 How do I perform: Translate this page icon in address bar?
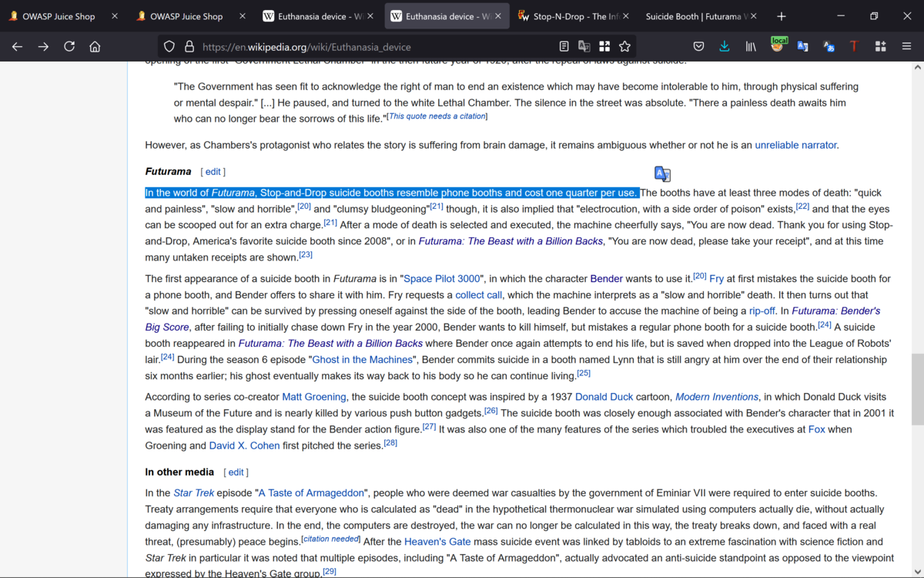click(x=584, y=46)
